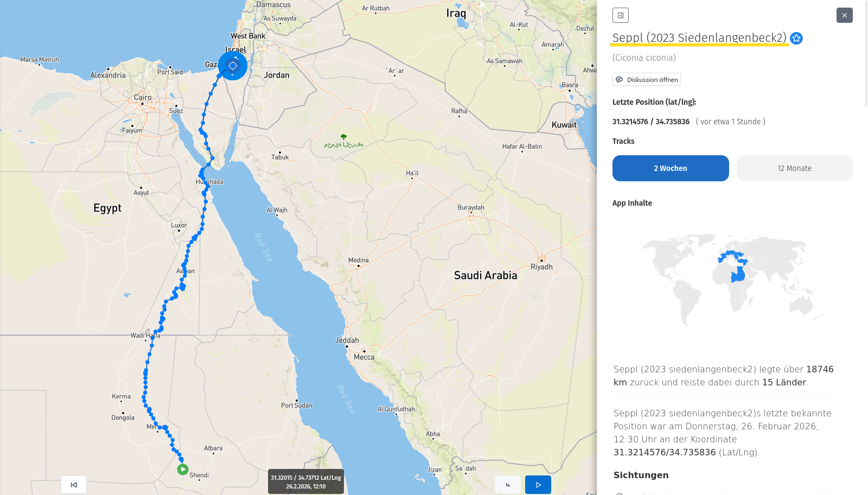Image resolution: width=868 pixels, height=495 pixels.
Task: Switch tracks to 12 Monate
Action: (794, 168)
